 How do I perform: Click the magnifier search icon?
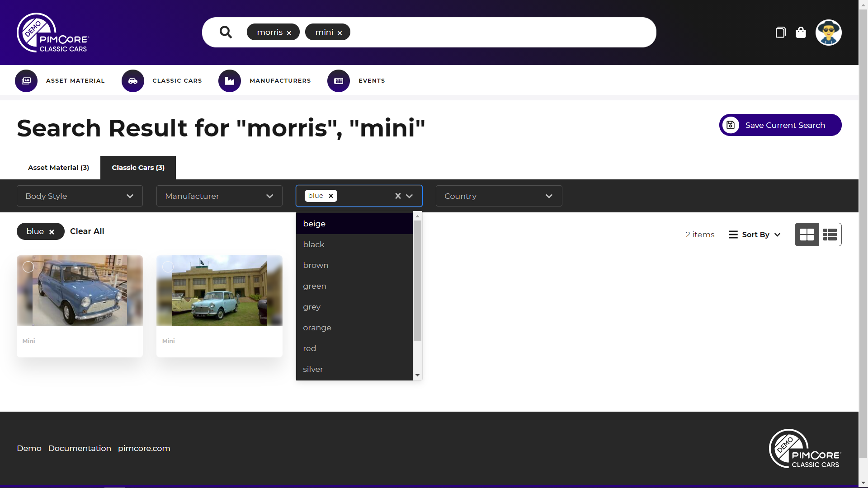[226, 32]
